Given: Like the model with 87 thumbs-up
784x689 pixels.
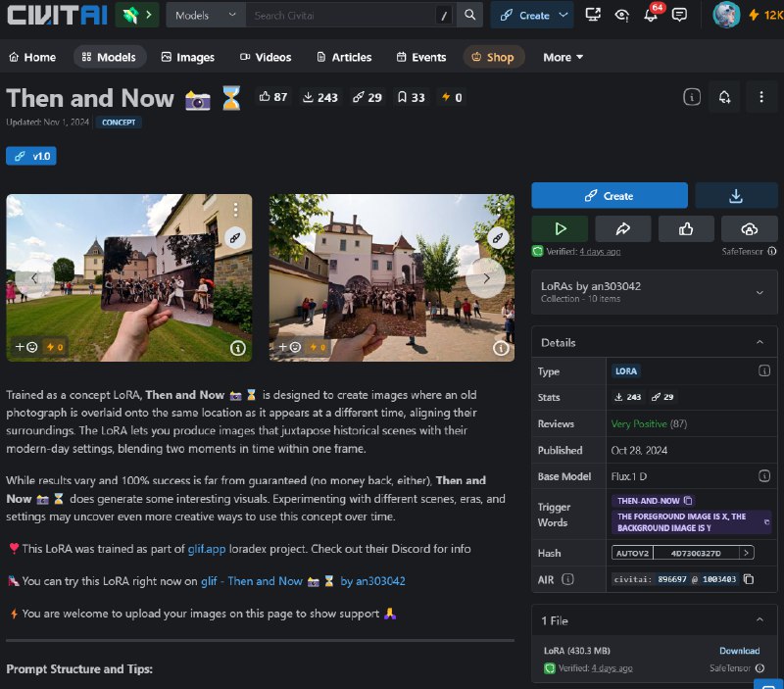Looking at the screenshot, I should click(x=273, y=97).
